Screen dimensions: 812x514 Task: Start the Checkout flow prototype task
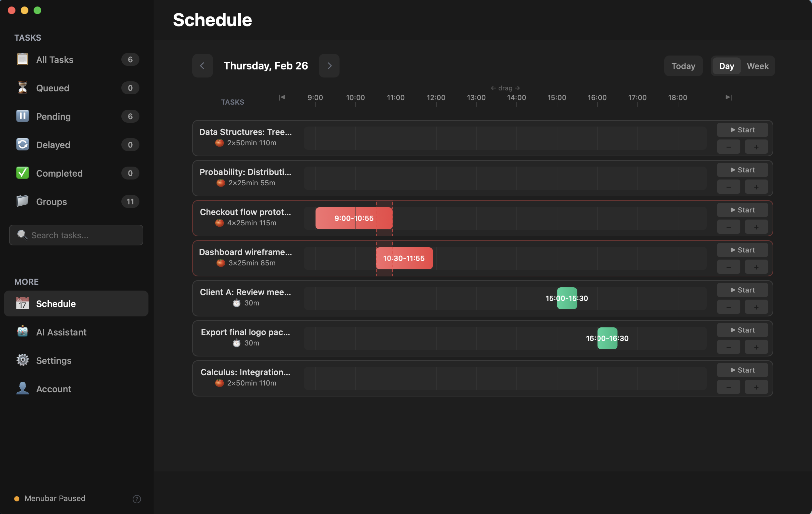click(742, 210)
